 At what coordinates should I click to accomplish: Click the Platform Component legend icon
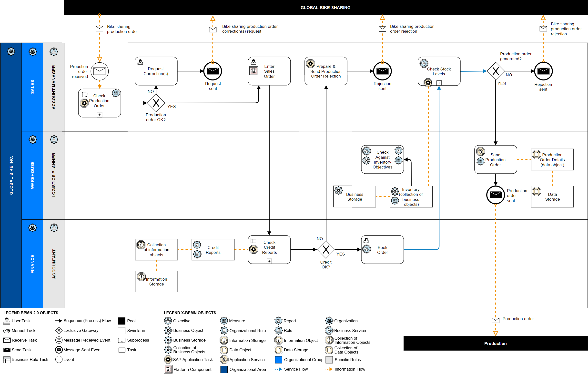click(168, 369)
